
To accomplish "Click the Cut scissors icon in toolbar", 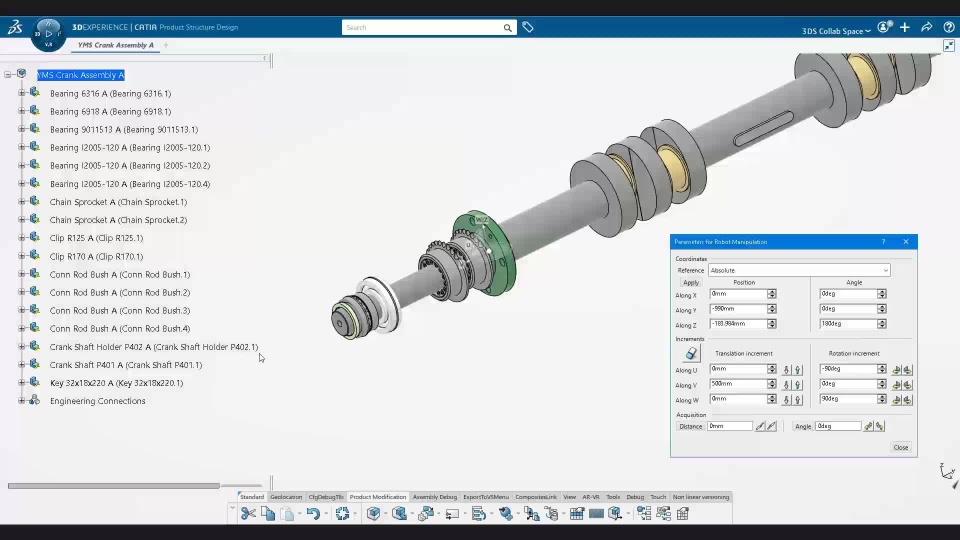I will point(248,514).
